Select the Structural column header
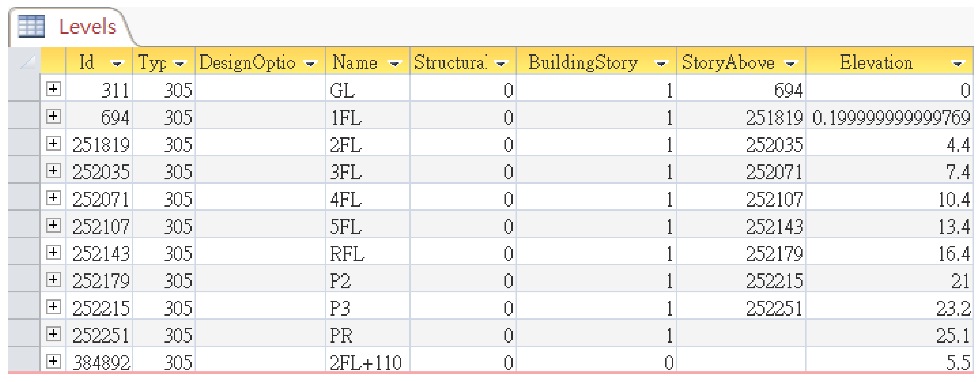Screen dimensions: 980x382 click(450, 62)
